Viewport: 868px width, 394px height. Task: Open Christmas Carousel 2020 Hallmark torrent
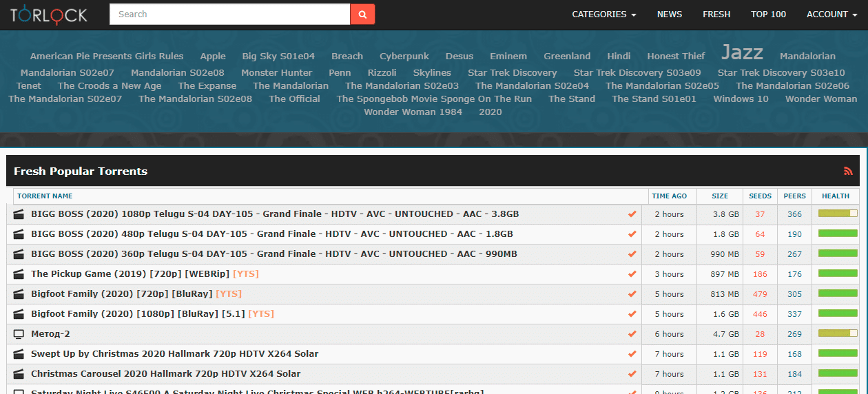[x=166, y=374]
